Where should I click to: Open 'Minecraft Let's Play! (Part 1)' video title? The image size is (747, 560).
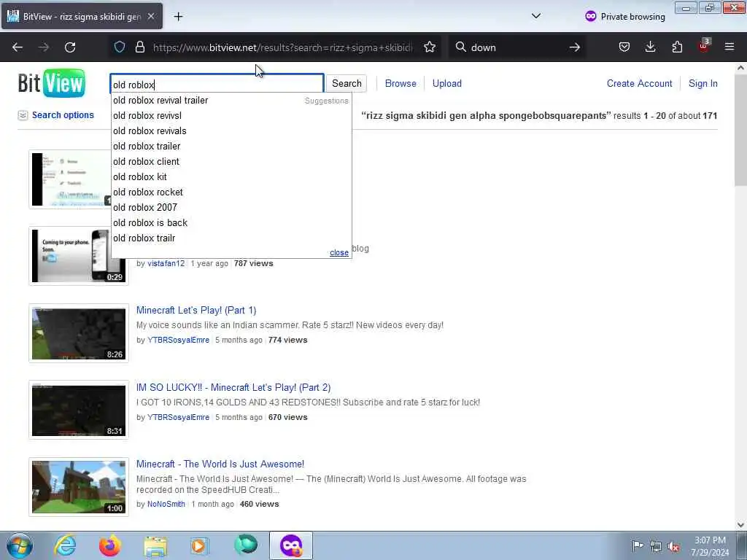(x=196, y=310)
